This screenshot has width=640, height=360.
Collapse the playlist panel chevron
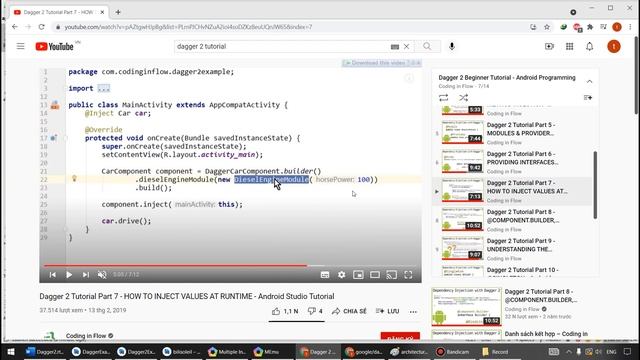coord(589,82)
